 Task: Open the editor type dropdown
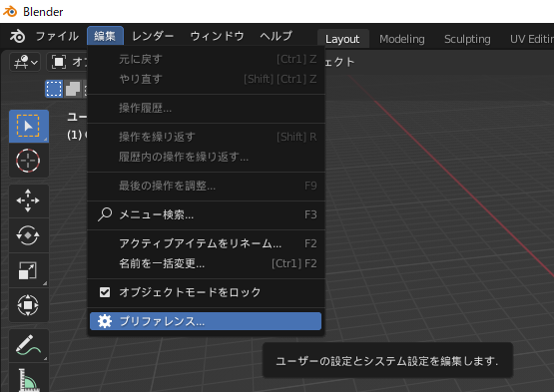tap(25, 63)
